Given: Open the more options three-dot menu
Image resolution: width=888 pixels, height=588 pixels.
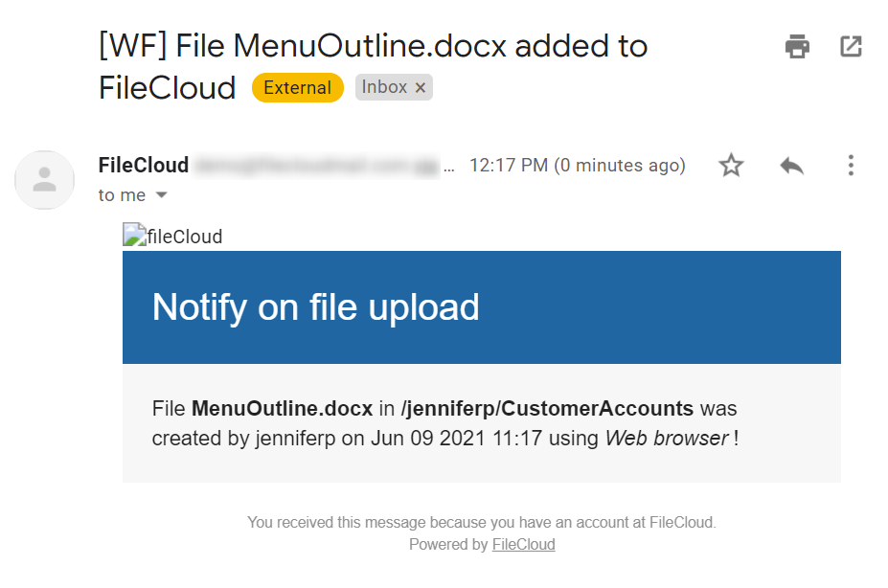Looking at the screenshot, I should click(x=851, y=165).
